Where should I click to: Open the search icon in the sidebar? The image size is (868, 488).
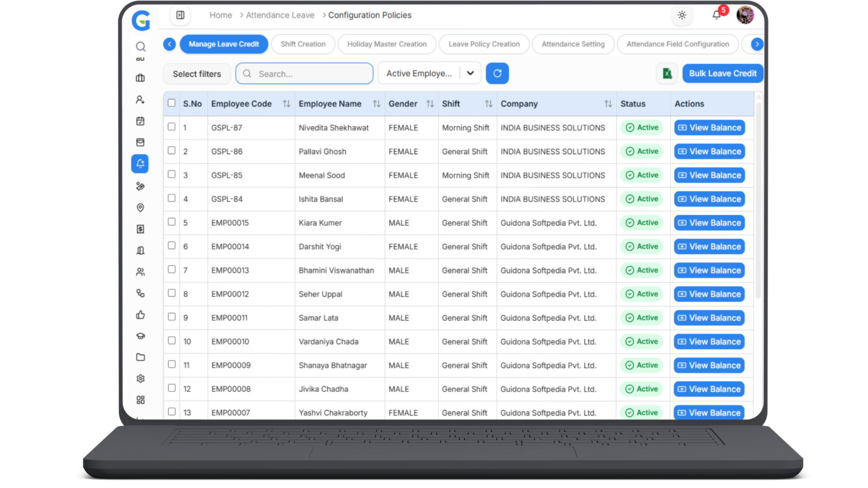[140, 47]
